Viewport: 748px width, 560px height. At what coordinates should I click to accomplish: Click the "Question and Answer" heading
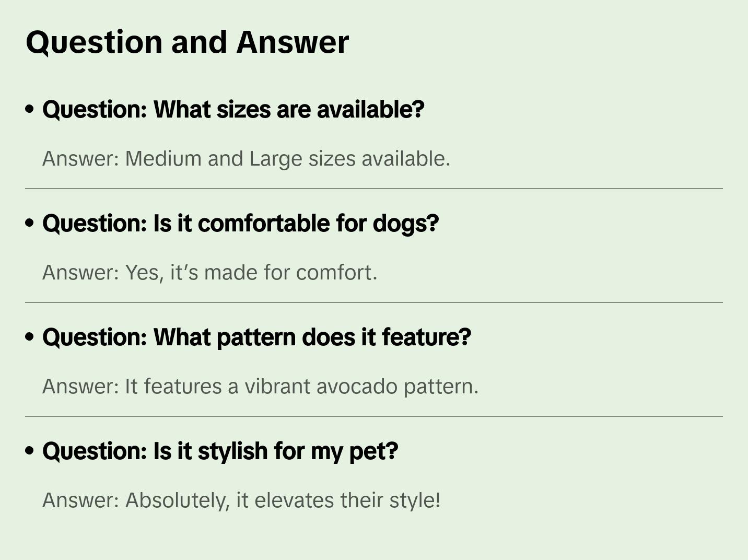(187, 42)
